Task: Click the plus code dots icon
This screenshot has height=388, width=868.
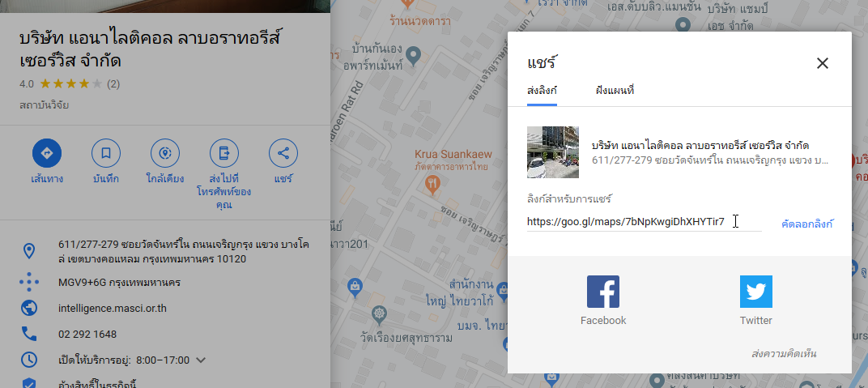Action: point(29,282)
